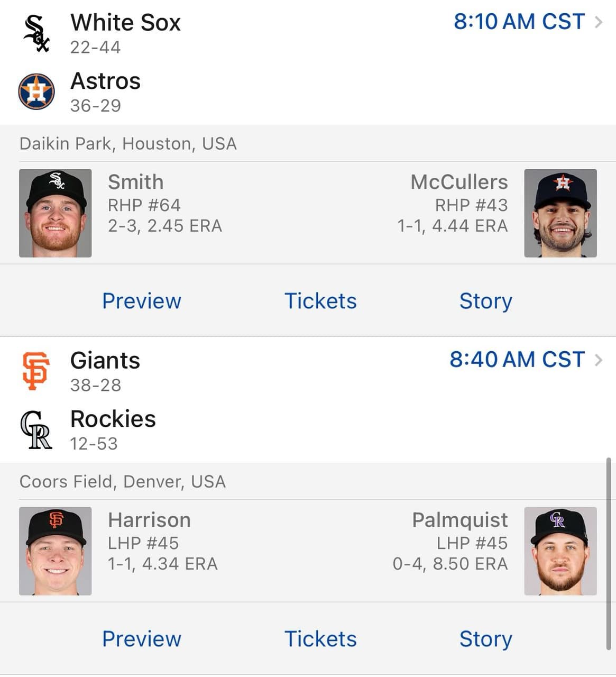Open Palmquist's pitcher headshot

560,551
